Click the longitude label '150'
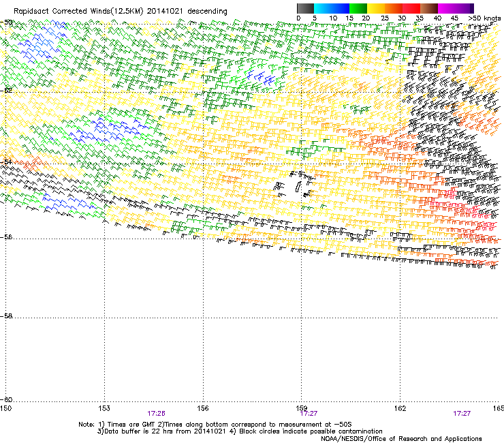The image size is (504, 443). pyautogui.click(x=5, y=408)
